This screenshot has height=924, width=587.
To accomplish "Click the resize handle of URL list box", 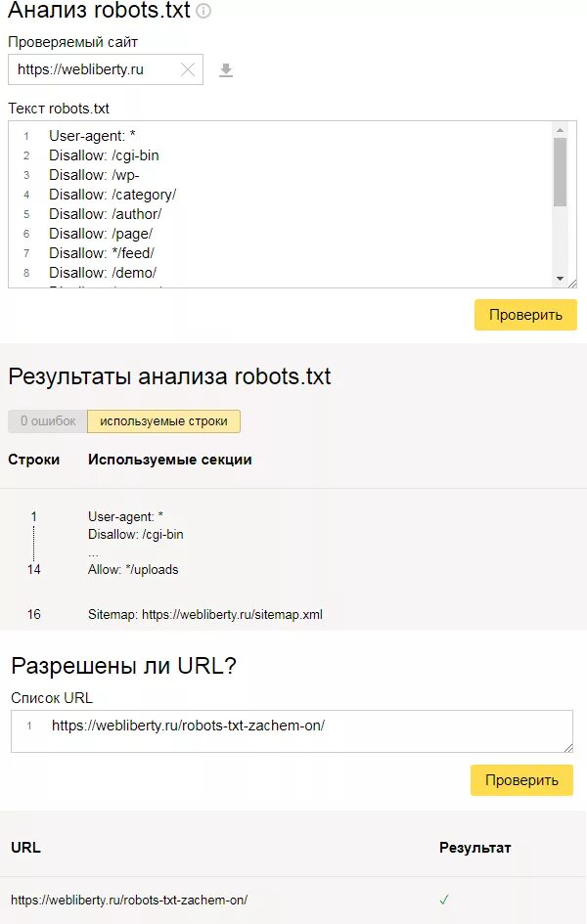I will coord(567,746).
